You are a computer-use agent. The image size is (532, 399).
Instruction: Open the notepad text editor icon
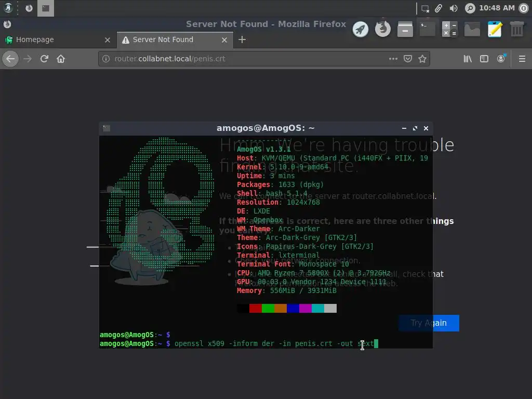point(495,29)
